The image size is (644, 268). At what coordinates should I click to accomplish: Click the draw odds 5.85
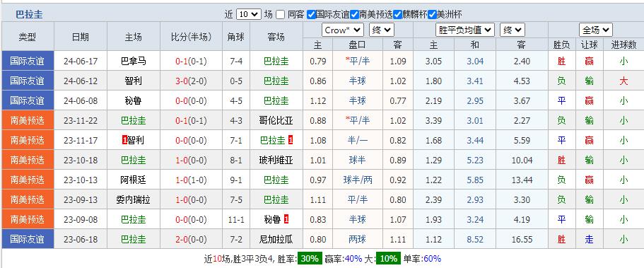point(475,180)
